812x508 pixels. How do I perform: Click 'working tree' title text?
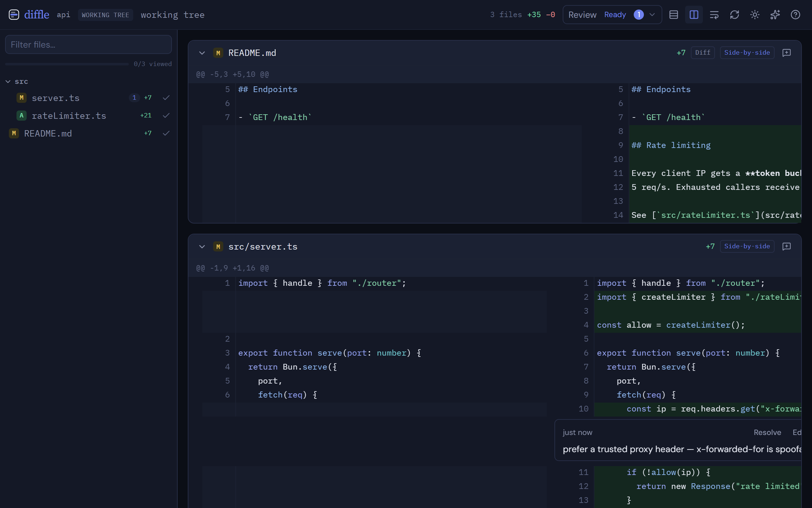pos(173,15)
